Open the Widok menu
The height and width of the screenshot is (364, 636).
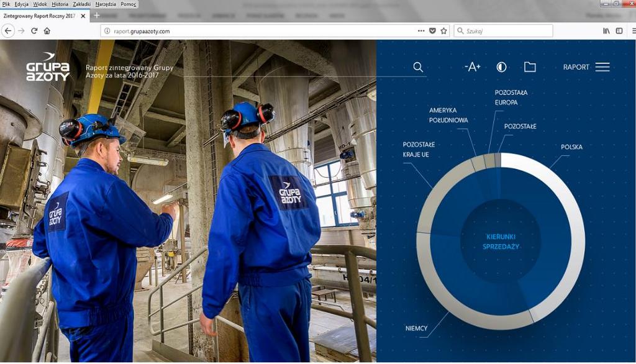click(x=40, y=4)
